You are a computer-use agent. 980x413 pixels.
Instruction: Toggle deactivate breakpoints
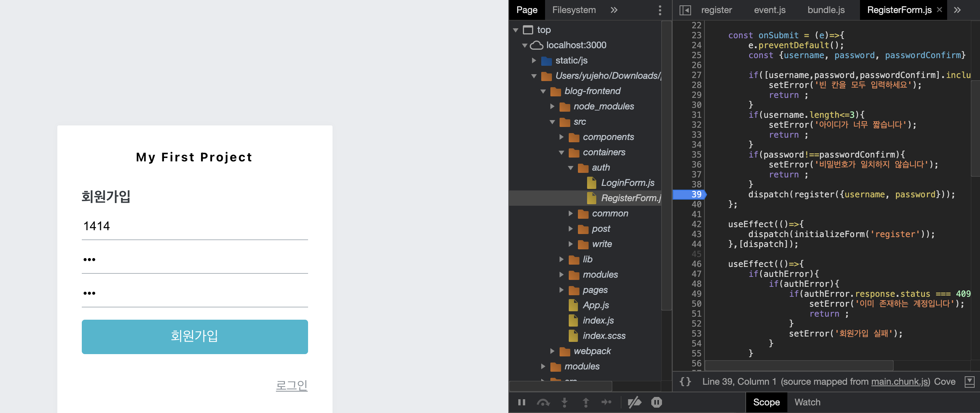click(634, 402)
